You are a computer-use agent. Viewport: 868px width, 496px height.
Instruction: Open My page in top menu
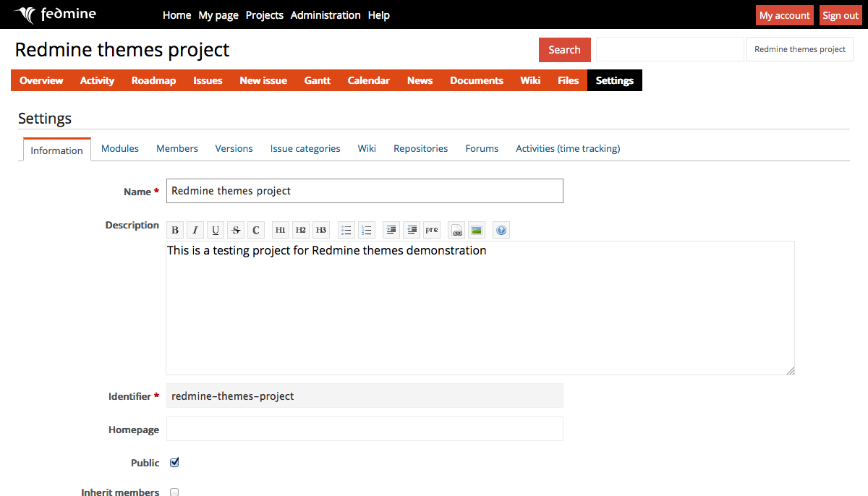[x=218, y=15]
